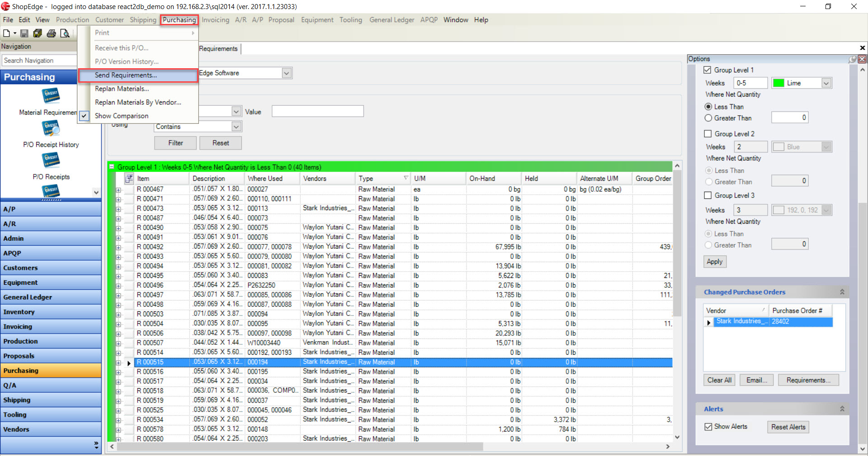The height and width of the screenshot is (456, 868).
Task: Choose Replan Materials menu entry
Action: 138,89
